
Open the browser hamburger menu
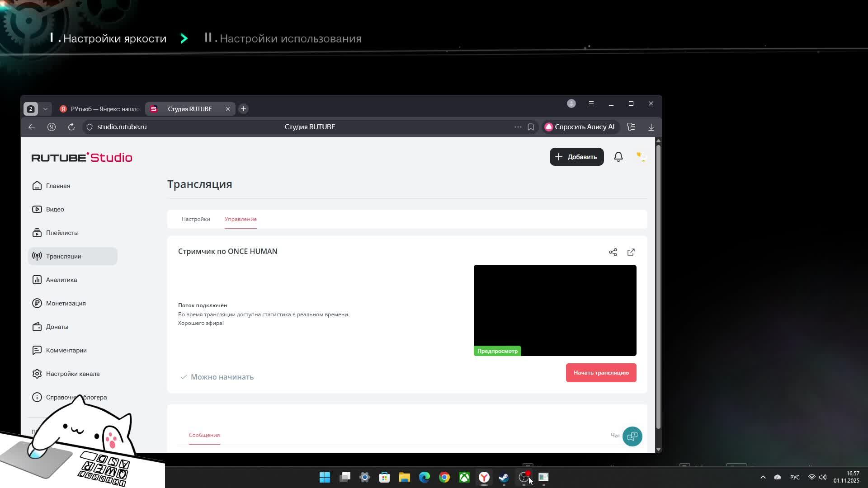coord(591,103)
